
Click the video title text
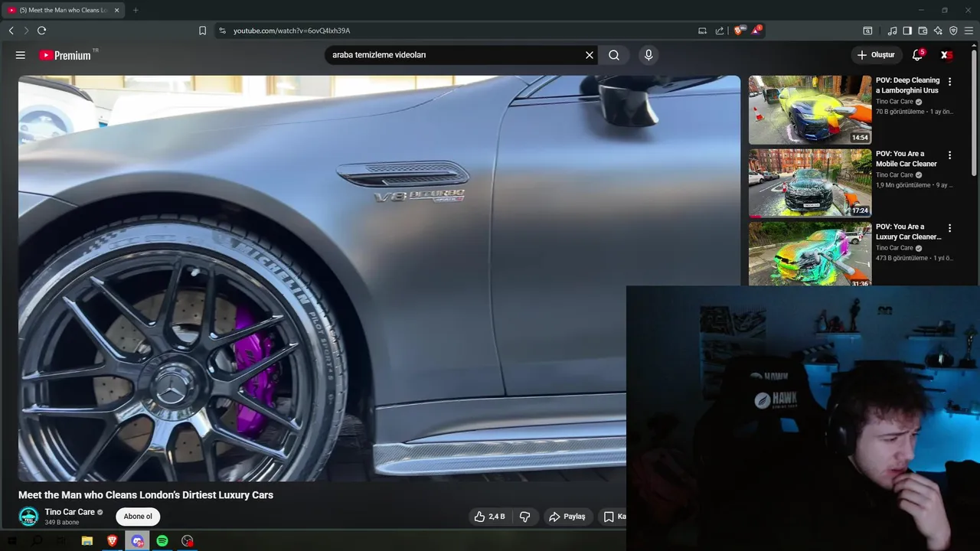[145, 495]
